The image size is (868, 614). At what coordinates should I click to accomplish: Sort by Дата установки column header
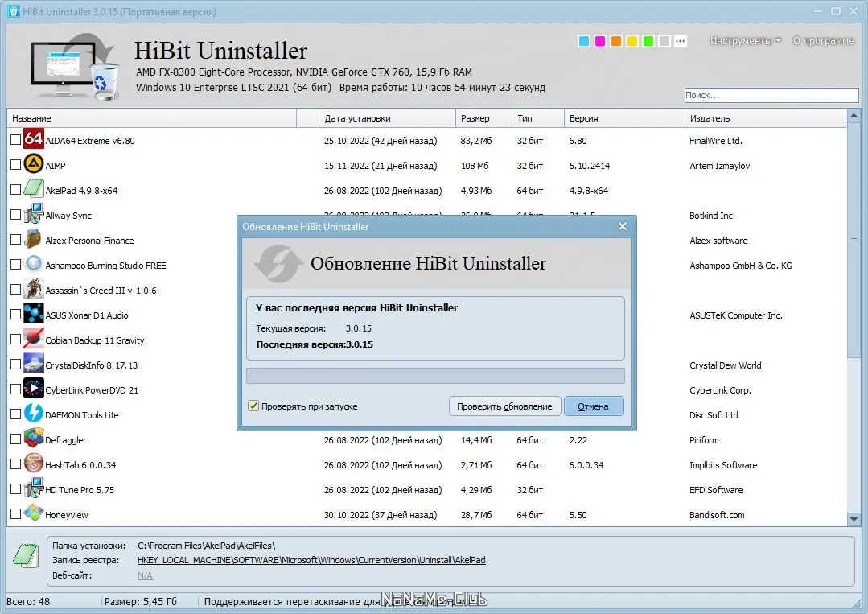click(x=387, y=118)
